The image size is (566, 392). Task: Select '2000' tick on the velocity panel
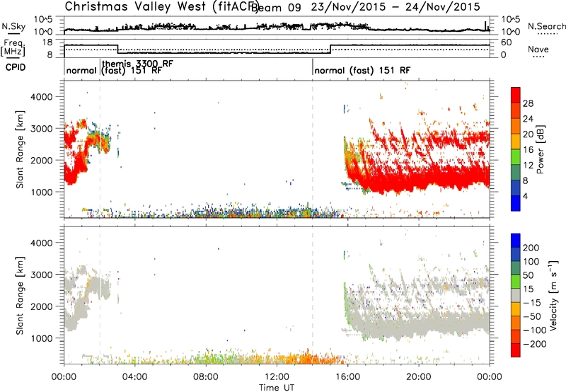42,306
